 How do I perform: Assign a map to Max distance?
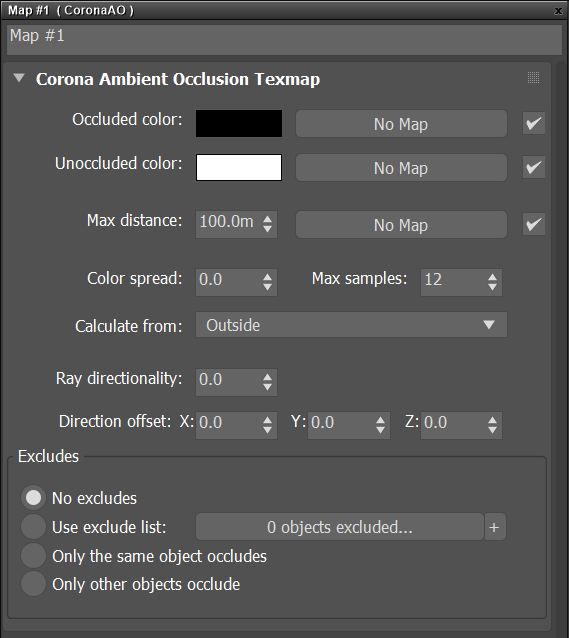[401, 225]
